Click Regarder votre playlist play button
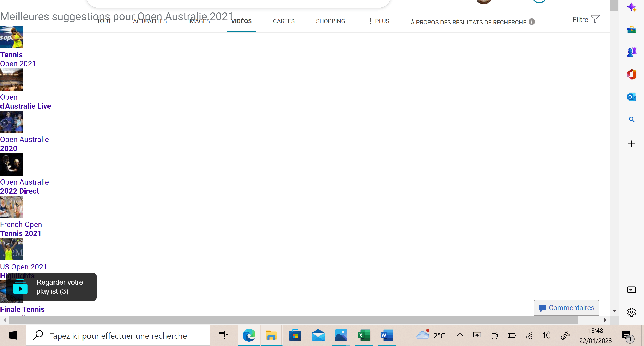644x346 pixels. 20,289
